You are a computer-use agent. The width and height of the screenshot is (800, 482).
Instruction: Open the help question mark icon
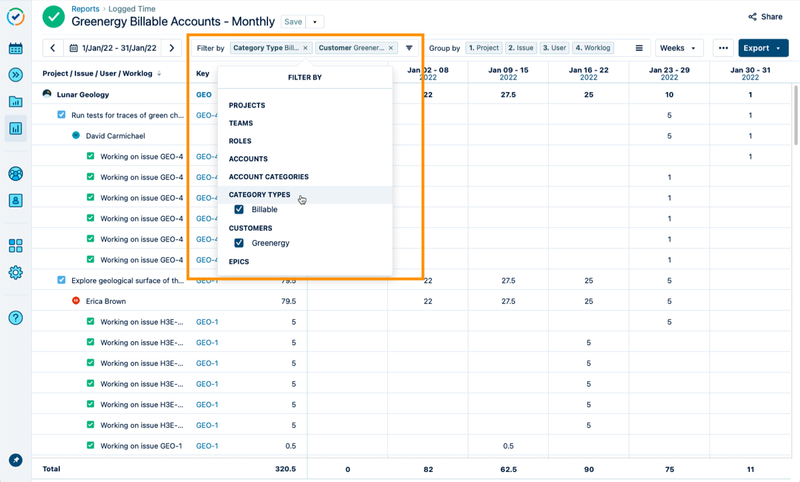pyautogui.click(x=15, y=318)
